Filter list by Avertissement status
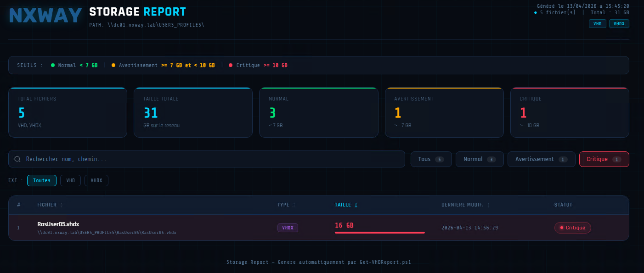 [541, 159]
